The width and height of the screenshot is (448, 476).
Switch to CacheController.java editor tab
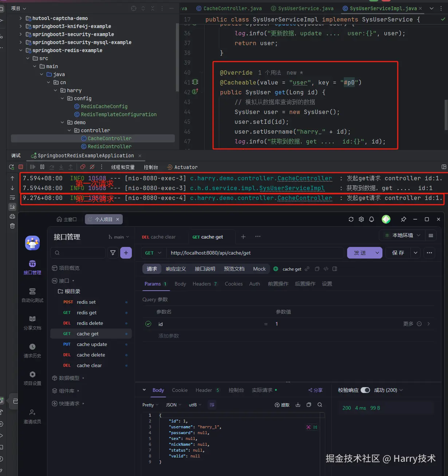(229, 8)
